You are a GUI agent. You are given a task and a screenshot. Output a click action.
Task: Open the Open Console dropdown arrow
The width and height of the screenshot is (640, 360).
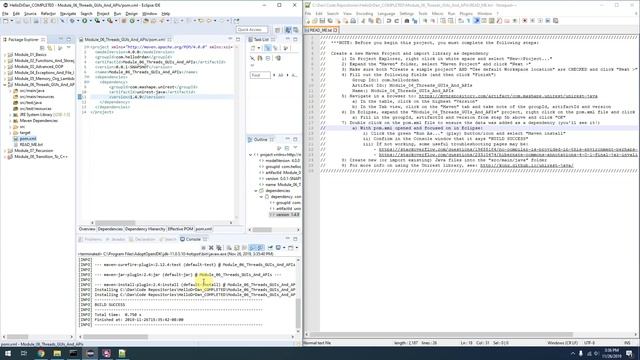[297, 247]
